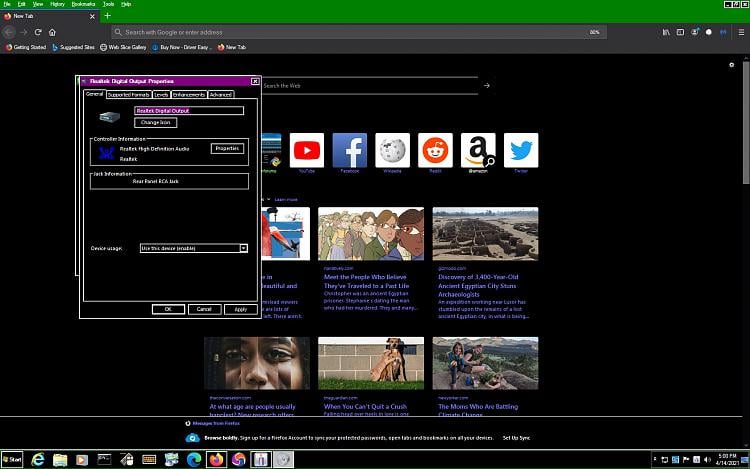Click controller Properties button
Screen dimensions: 750x469
point(227,149)
